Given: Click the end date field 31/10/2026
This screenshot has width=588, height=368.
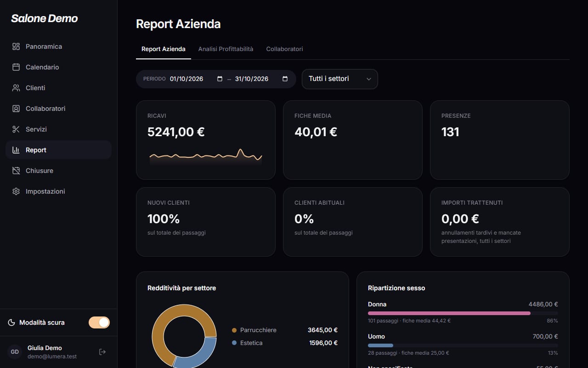Looking at the screenshot, I should tap(261, 79).
